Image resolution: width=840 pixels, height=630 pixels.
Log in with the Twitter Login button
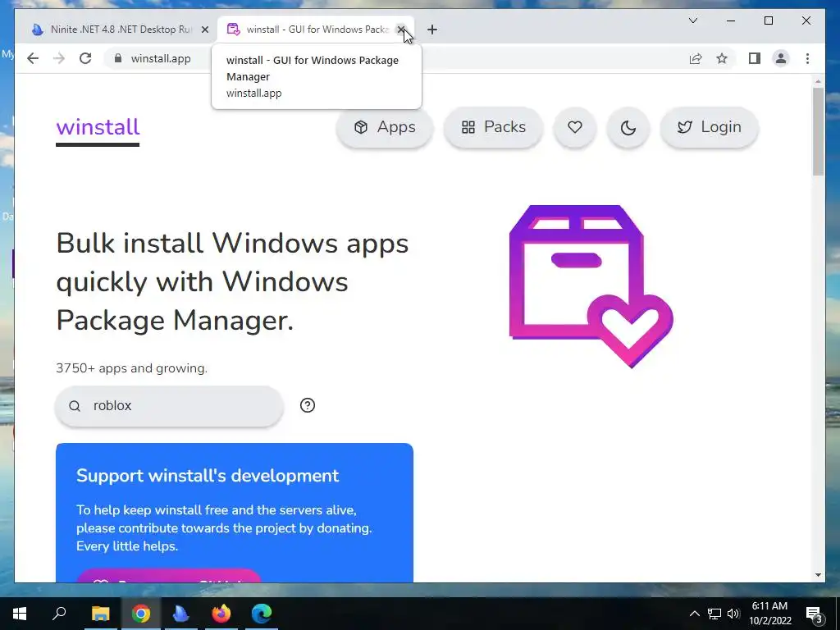[710, 127]
